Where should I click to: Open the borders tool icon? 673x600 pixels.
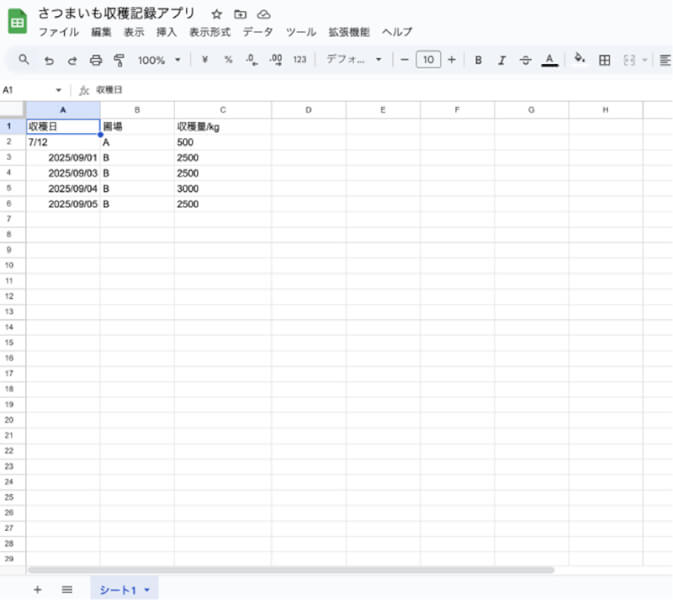[604, 60]
